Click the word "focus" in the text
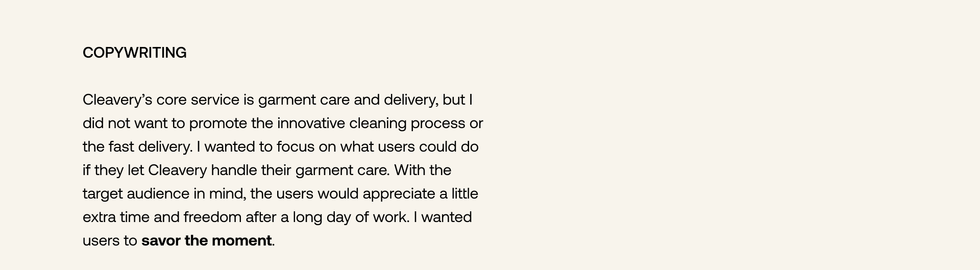Image resolution: width=980 pixels, height=270 pixels. click(295, 146)
